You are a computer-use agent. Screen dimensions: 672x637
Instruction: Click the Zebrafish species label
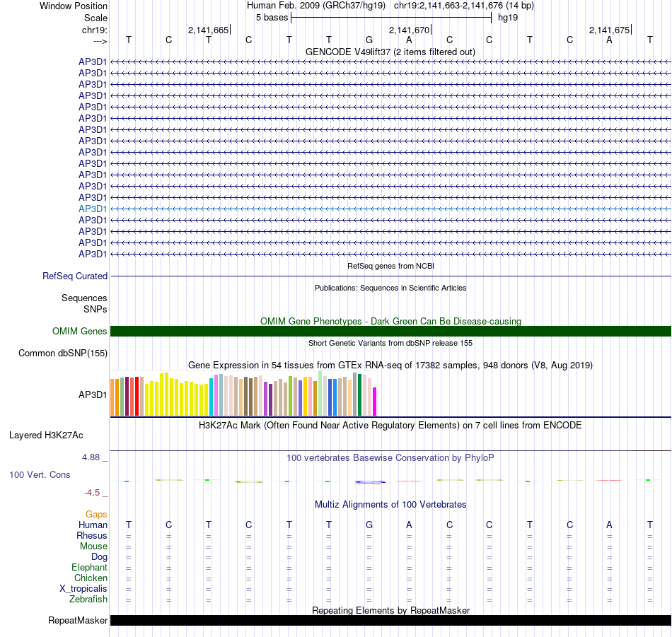88,599
